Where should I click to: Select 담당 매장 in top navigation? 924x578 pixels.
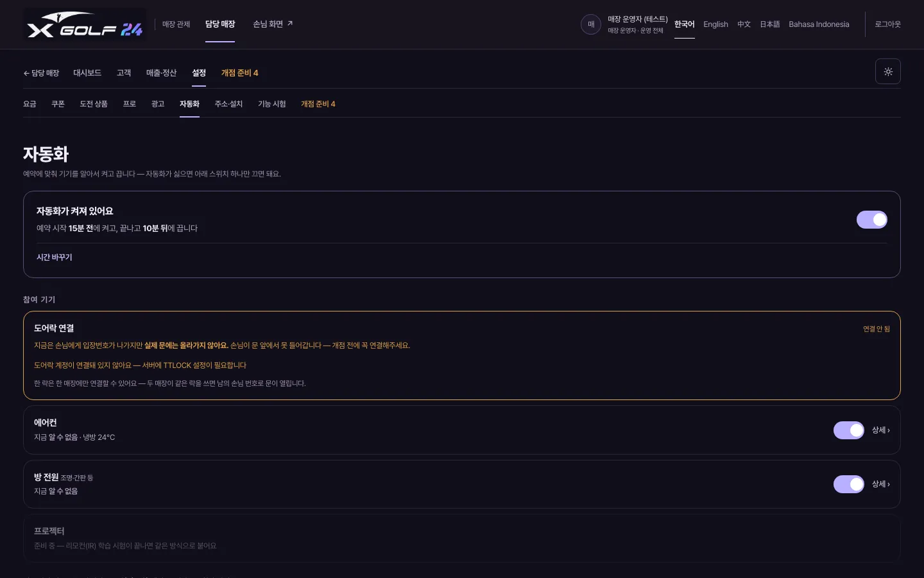[220, 24]
